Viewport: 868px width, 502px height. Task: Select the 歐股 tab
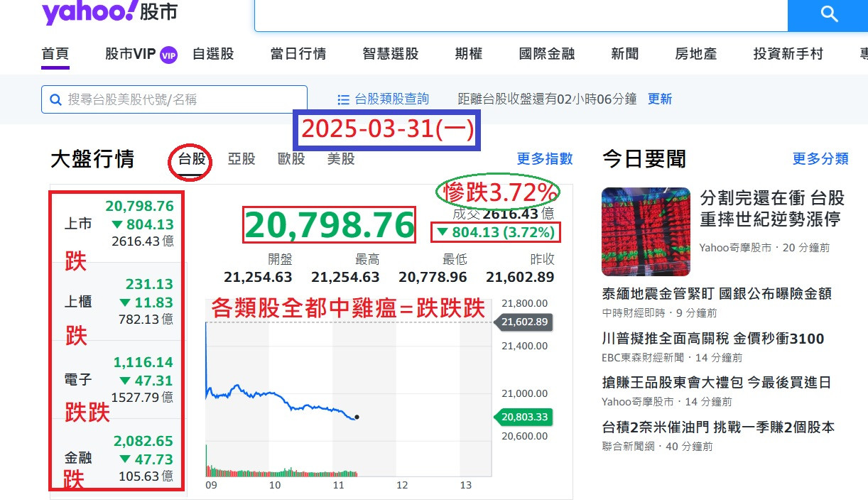coord(291,159)
